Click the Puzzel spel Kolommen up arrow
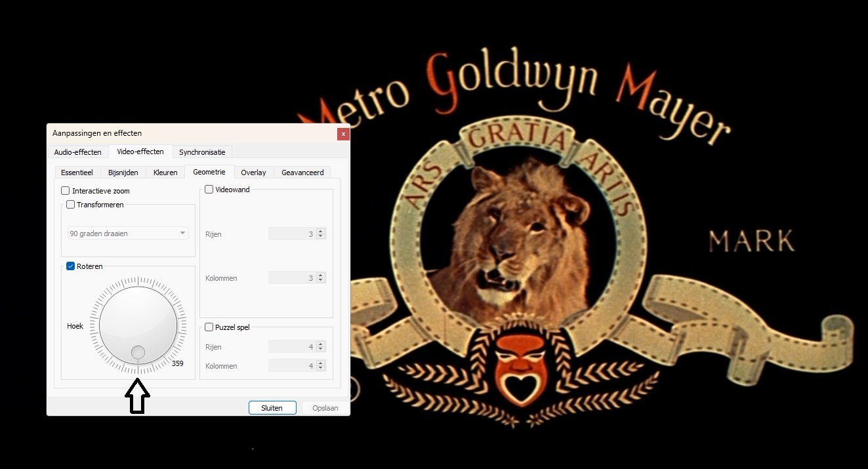 coord(321,363)
